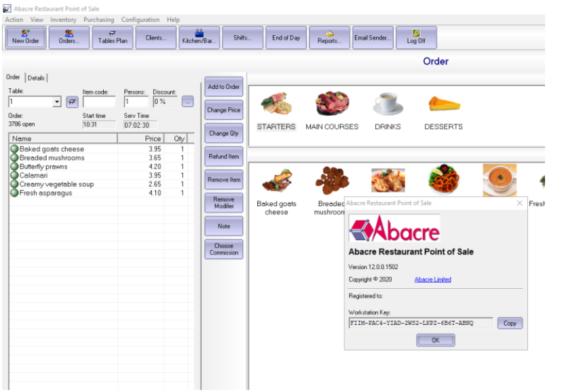Click the Item code input field
Viewport: 581px width, 392px height.
[99, 102]
